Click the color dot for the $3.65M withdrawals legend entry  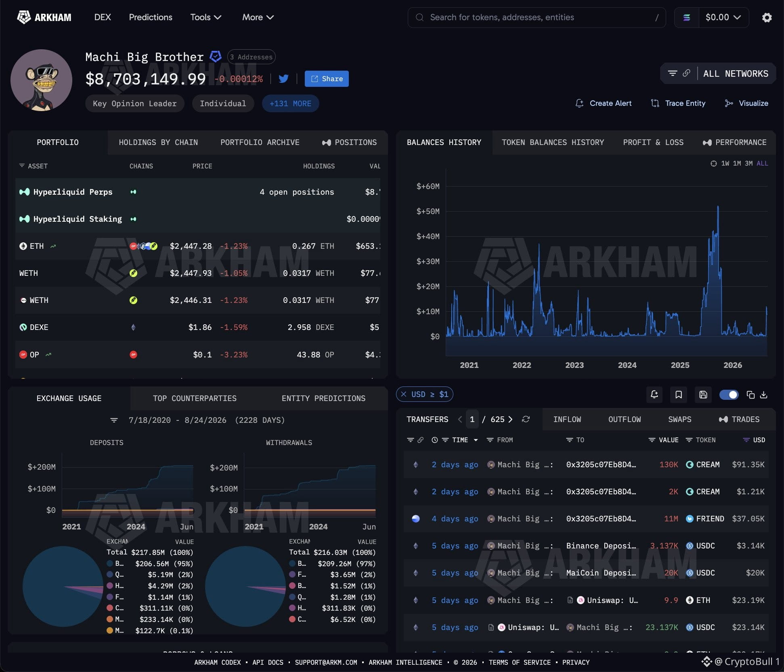(292, 575)
